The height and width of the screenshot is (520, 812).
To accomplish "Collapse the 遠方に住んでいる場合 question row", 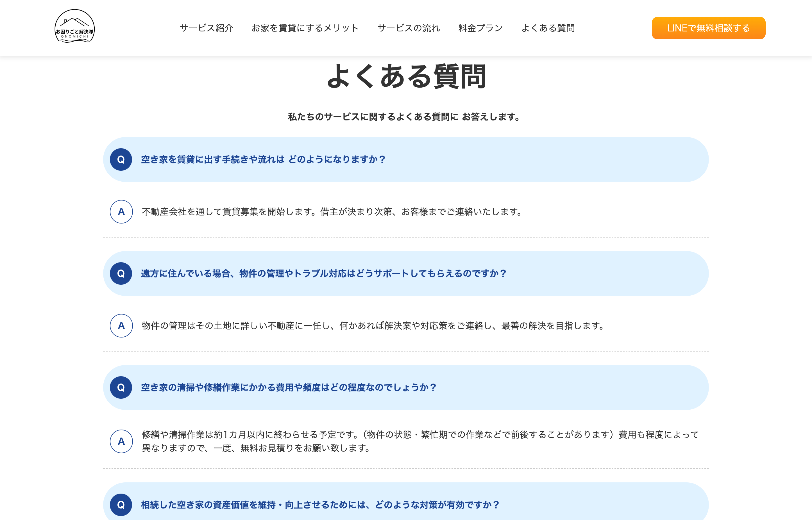I will click(x=406, y=273).
